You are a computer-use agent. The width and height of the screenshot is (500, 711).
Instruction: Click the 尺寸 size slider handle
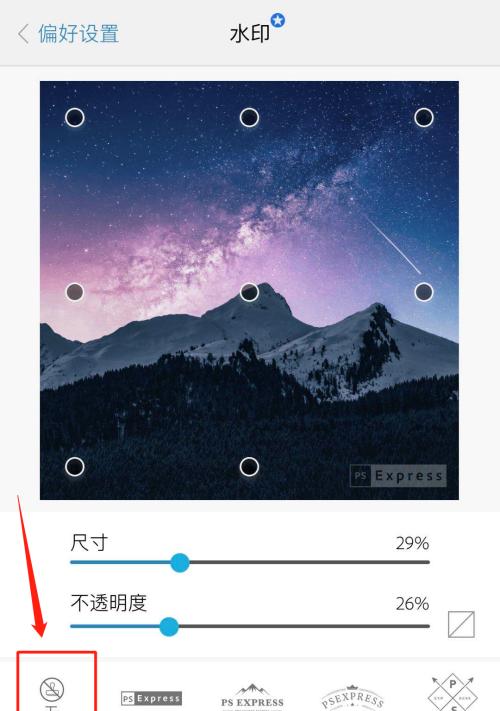(180, 563)
